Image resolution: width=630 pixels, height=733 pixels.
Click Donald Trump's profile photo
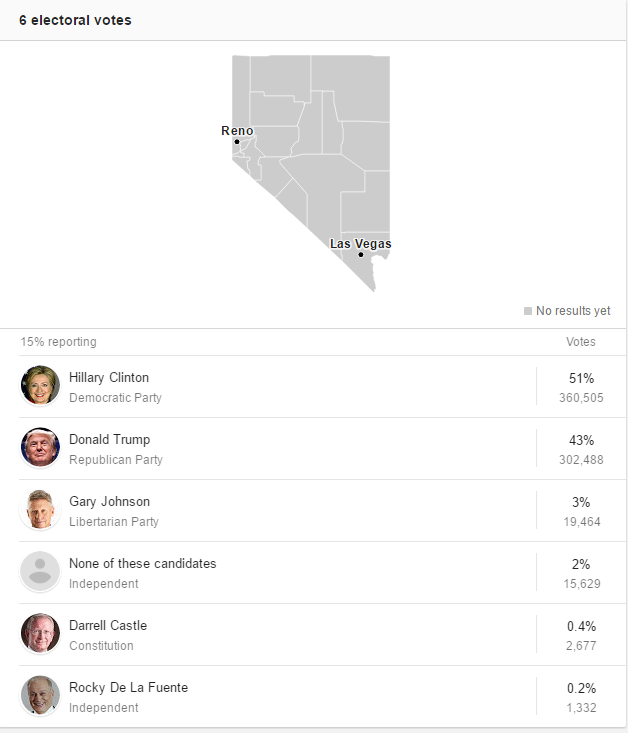40,447
